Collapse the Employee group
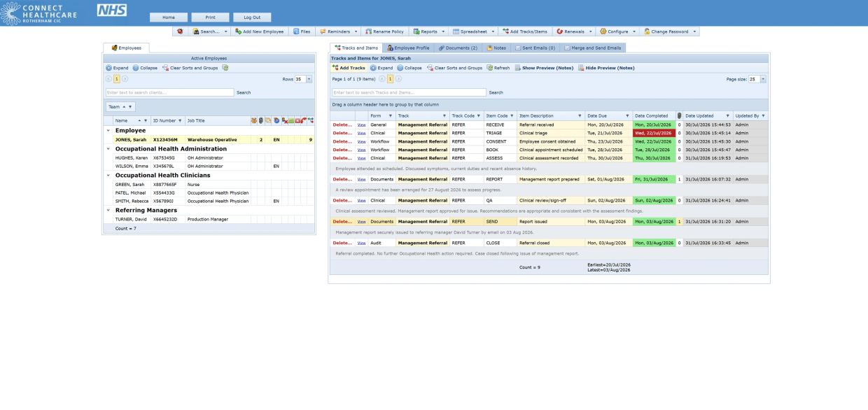The image size is (868, 410). tap(108, 130)
